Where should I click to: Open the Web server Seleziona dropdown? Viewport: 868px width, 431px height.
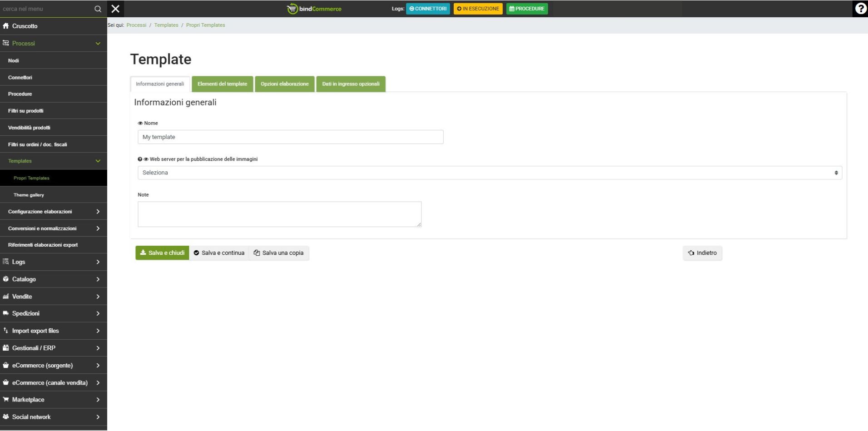(x=489, y=173)
